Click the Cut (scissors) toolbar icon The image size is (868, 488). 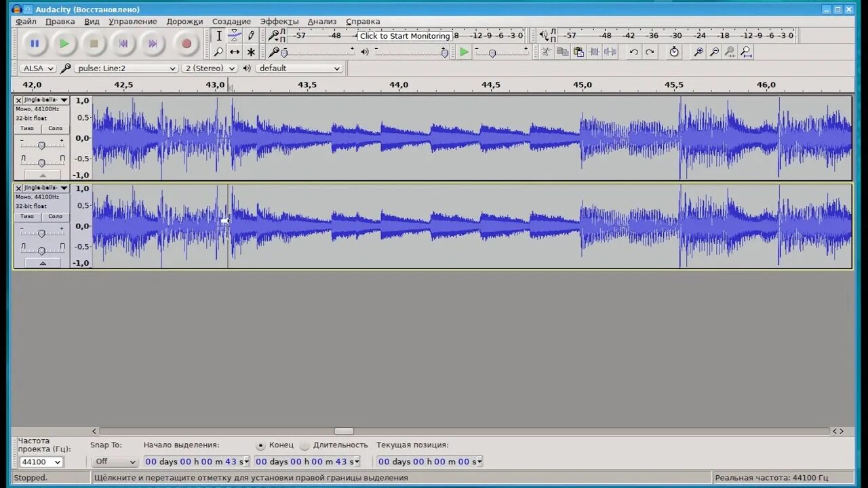[x=546, y=52]
